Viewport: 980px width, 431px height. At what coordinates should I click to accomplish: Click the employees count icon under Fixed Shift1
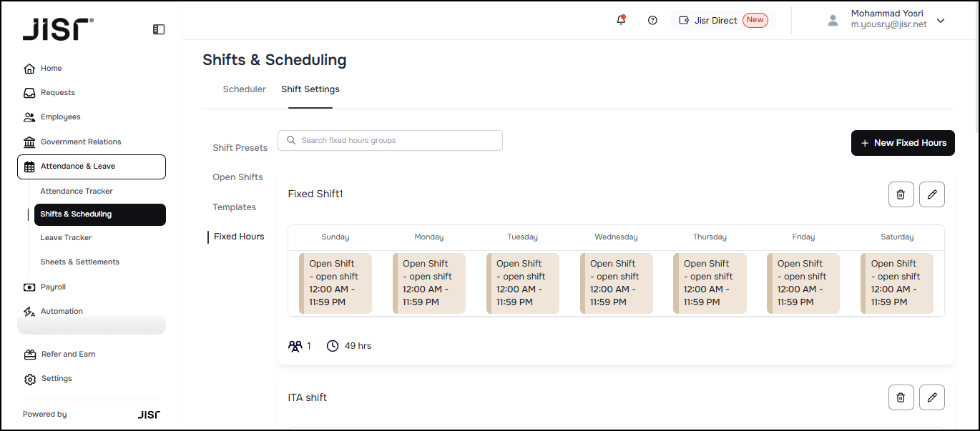295,346
